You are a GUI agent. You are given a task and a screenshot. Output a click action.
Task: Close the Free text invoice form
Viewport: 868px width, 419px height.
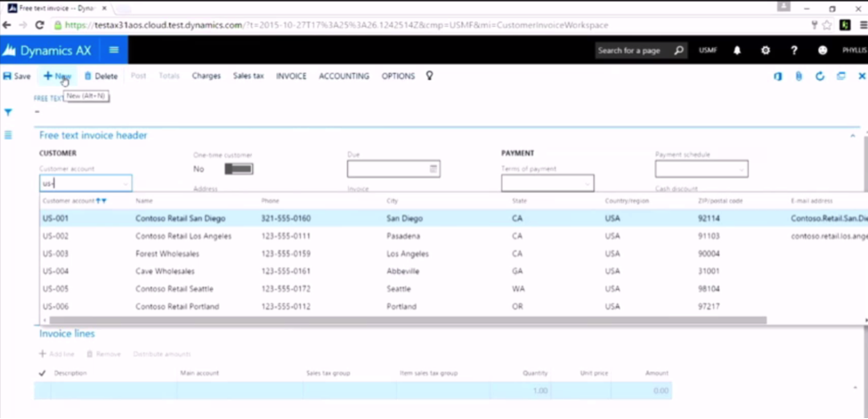(x=862, y=77)
